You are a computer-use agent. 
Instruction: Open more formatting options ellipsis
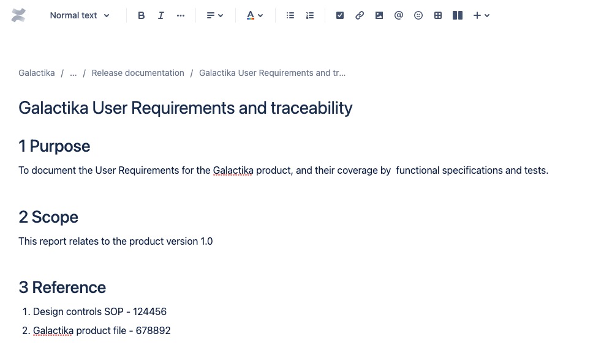point(181,15)
